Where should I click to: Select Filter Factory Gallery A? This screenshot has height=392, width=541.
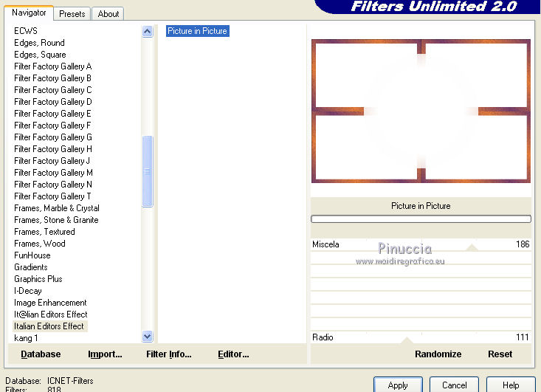[x=53, y=66]
